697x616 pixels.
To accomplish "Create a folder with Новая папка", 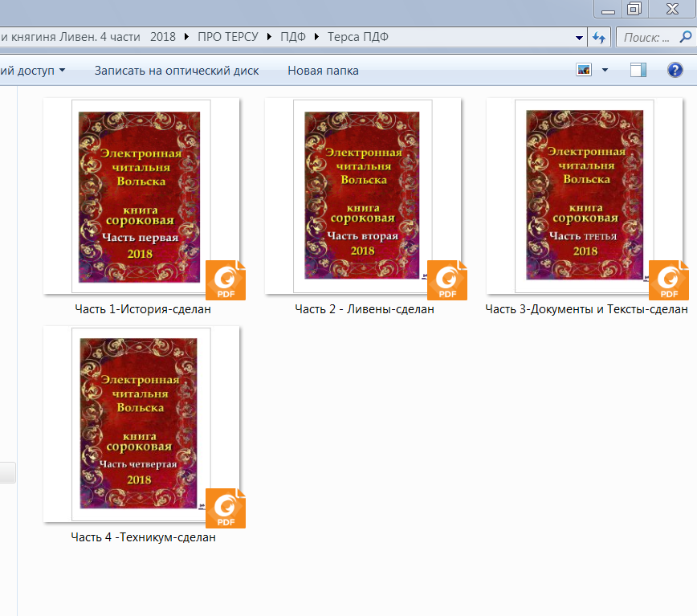I will pyautogui.click(x=323, y=71).
